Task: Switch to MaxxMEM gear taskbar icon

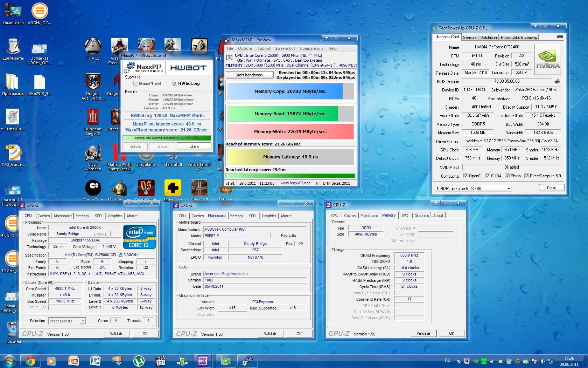Action: [x=247, y=361]
